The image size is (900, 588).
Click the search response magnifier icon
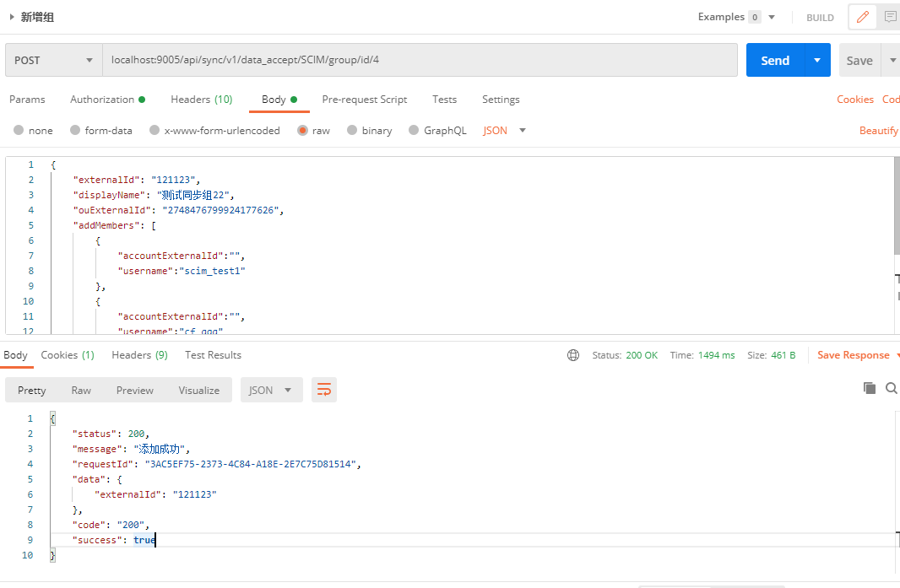pos(892,388)
